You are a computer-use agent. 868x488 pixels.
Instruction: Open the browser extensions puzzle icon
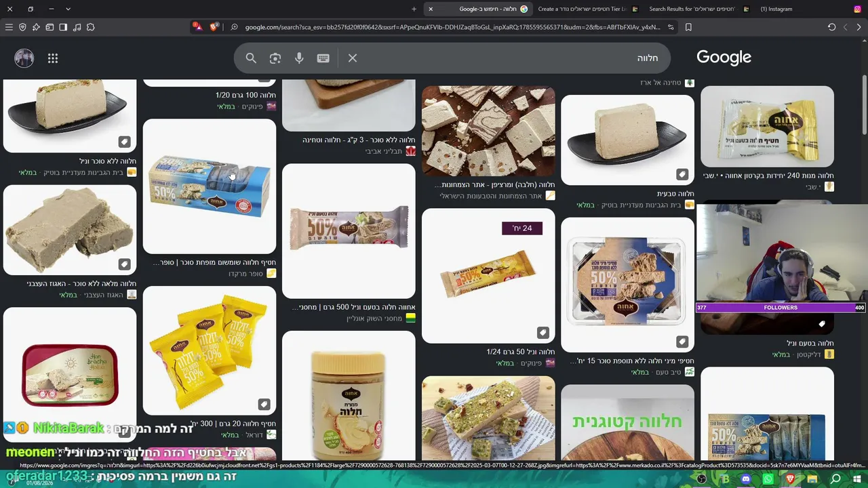(90, 27)
